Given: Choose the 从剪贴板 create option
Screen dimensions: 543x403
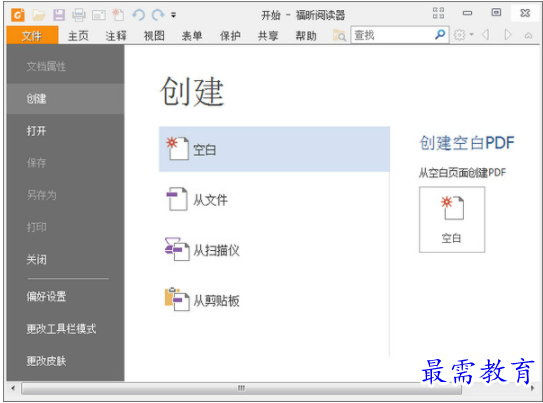Looking at the screenshot, I should click(x=274, y=300).
